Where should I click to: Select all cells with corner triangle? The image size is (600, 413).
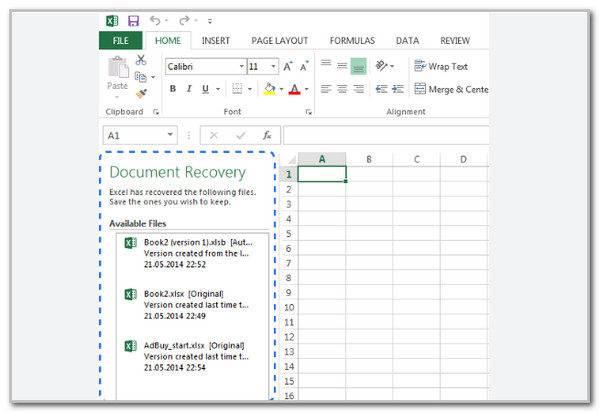[x=291, y=159]
